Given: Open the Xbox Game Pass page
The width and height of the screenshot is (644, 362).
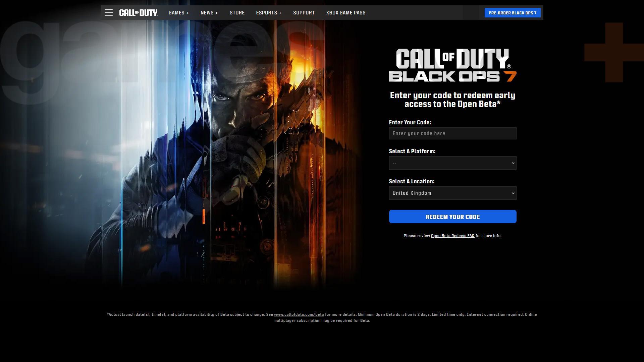Looking at the screenshot, I should tap(345, 13).
